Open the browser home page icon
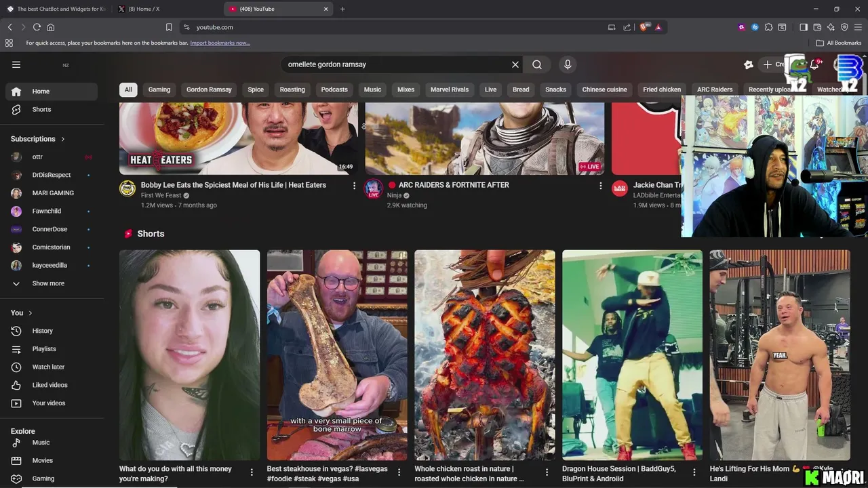Viewport: 868px width, 488px height. click(50, 27)
